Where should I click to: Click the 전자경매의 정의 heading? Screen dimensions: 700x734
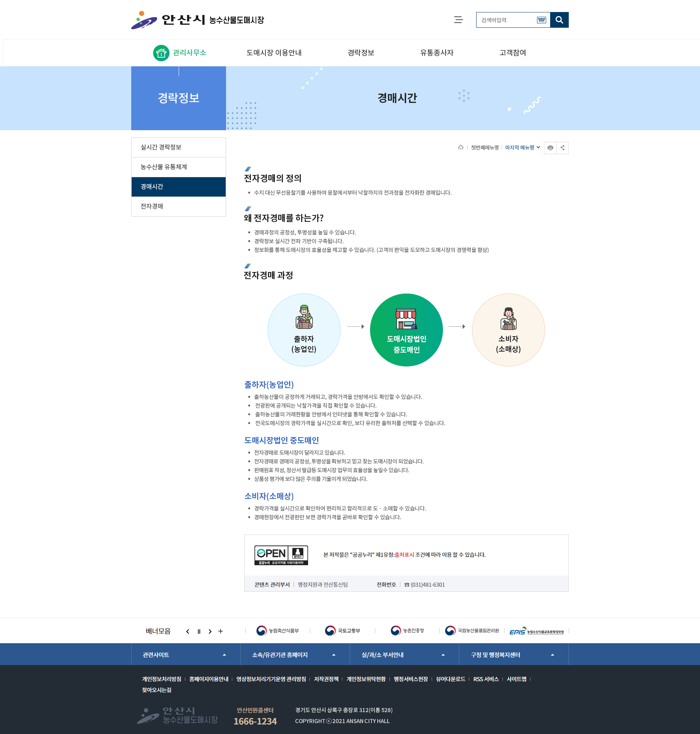(x=273, y=178)
